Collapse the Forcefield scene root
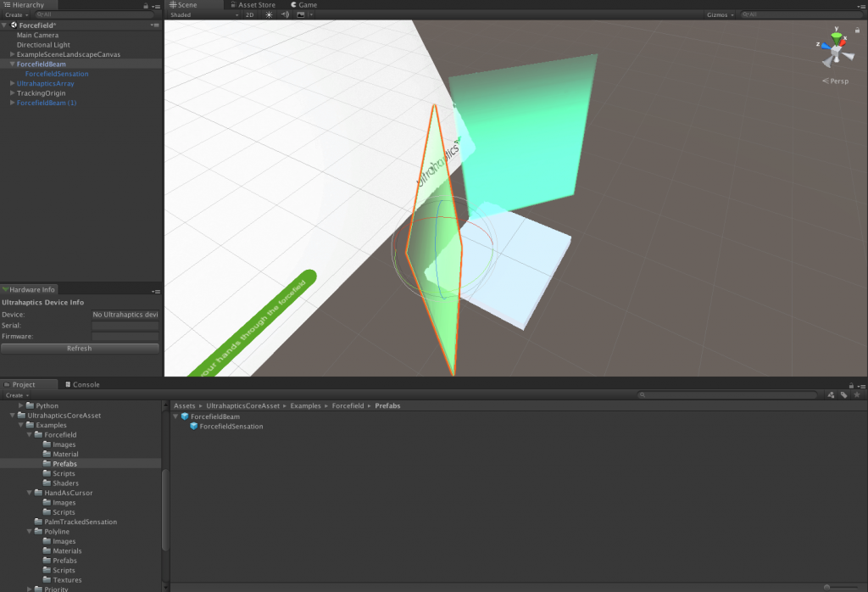 coord(4,25)
